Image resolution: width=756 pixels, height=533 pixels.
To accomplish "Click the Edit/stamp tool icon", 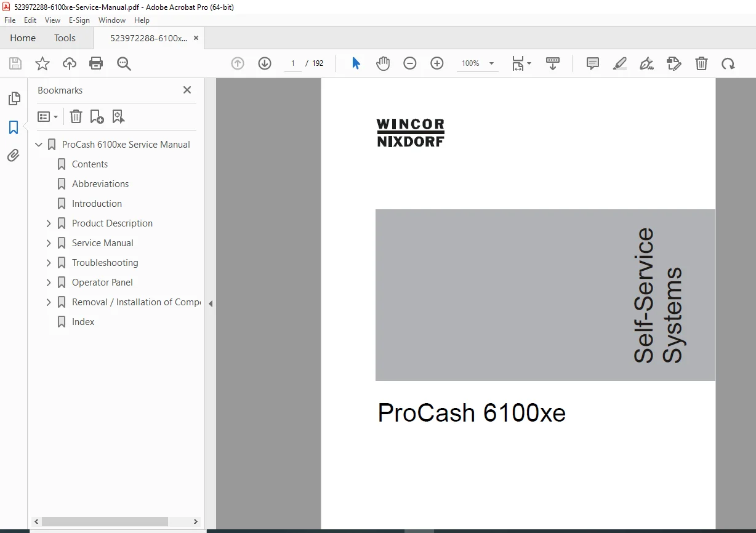I will tap(674, 63).
